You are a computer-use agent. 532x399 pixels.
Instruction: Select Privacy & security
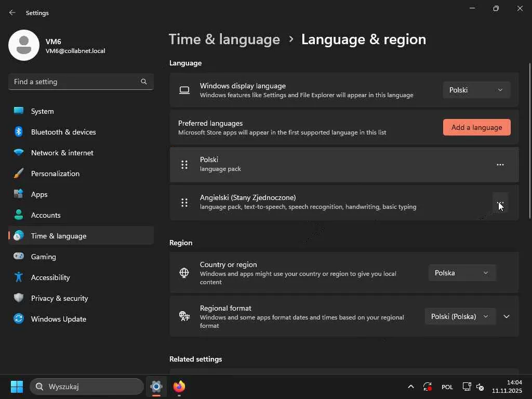pos(81,298)
